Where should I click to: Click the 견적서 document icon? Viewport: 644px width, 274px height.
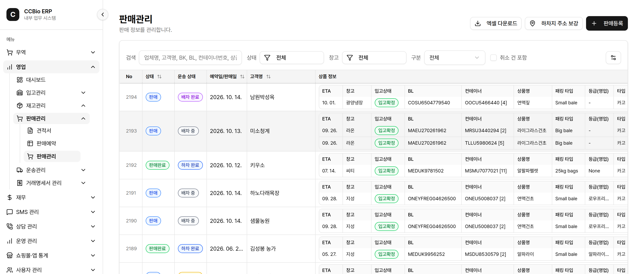point(30,130)
